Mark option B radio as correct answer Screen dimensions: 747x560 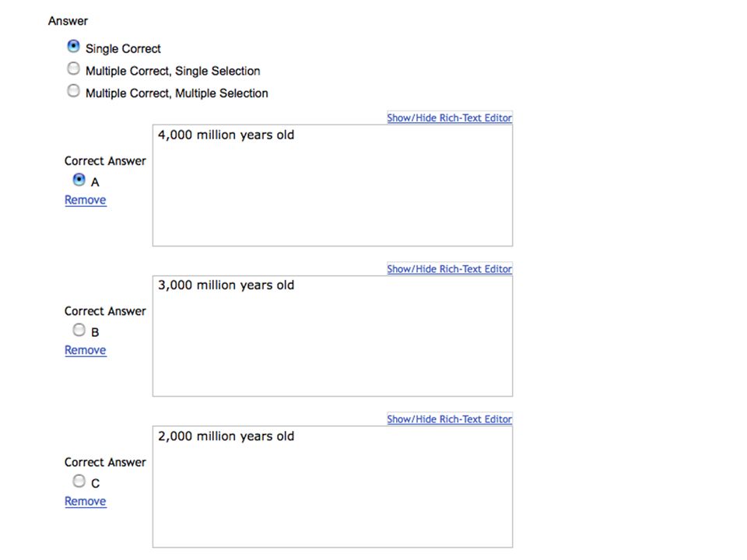coord(79,330)
